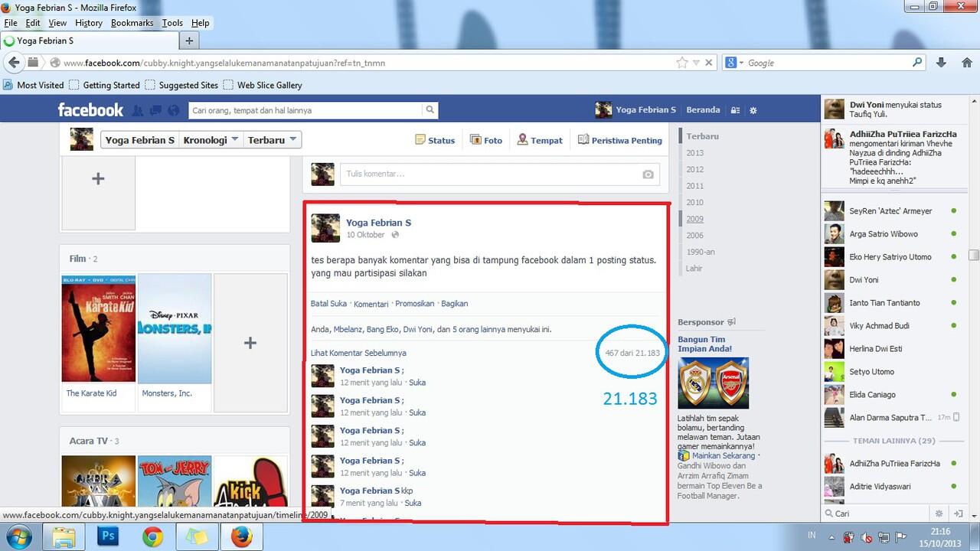980x551 pixels.
Task: Click Bagikan link on the post
Action: (x=455, y=304)
